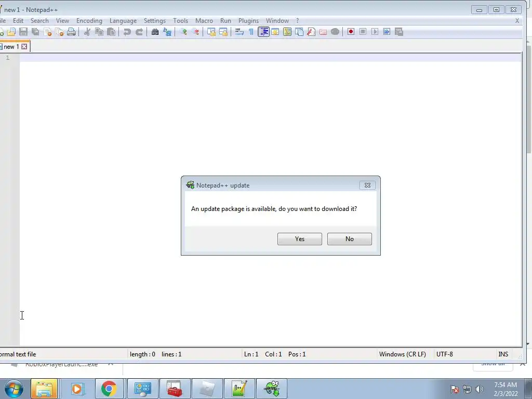This screenshot has height=399, width=532.
Task: Save the document via the Save icon
Action: click(x=23, y=32)
